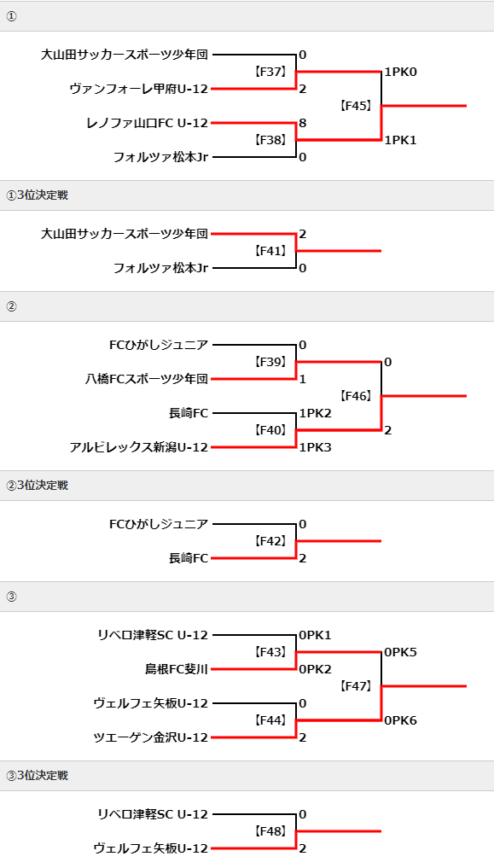The width and height of the screenshot is (494, 868).
Task: Click team name ヴァンフォーレ甲府U-12
Action: [x=139, y=89]
